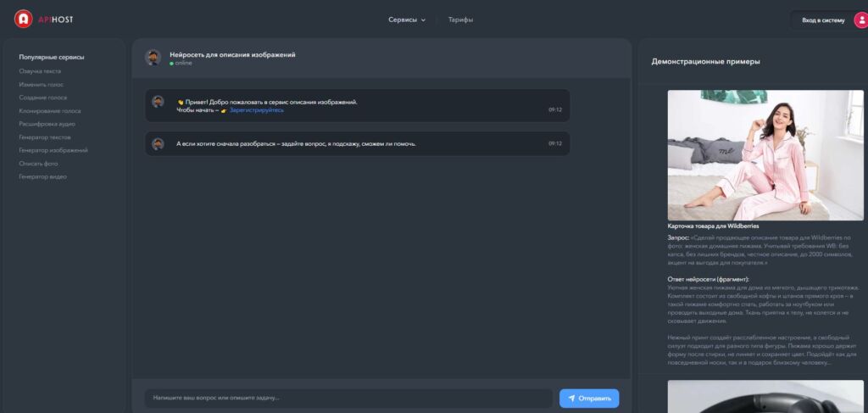This screenshot has height=413, width=868.
Task: Click 'Популярные сервисы' sidebar heading
Action: (x=52, y=57)
